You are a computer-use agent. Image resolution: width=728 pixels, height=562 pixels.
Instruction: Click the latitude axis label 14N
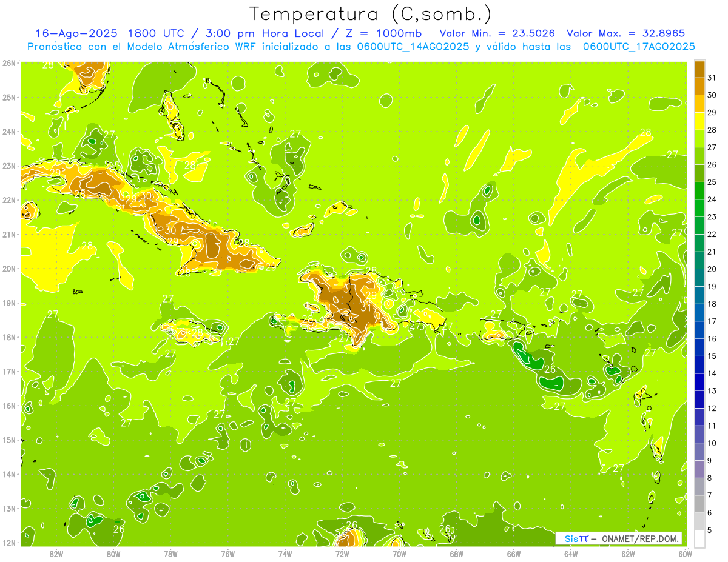click(9, 474)
